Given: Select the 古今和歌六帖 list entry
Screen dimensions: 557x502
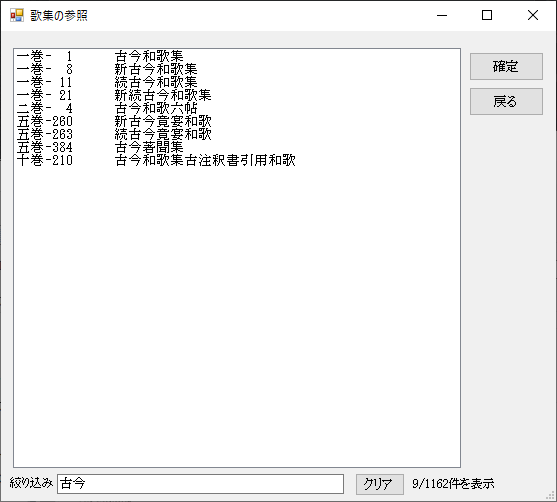Looking at the screenshot, I should 237,108.
